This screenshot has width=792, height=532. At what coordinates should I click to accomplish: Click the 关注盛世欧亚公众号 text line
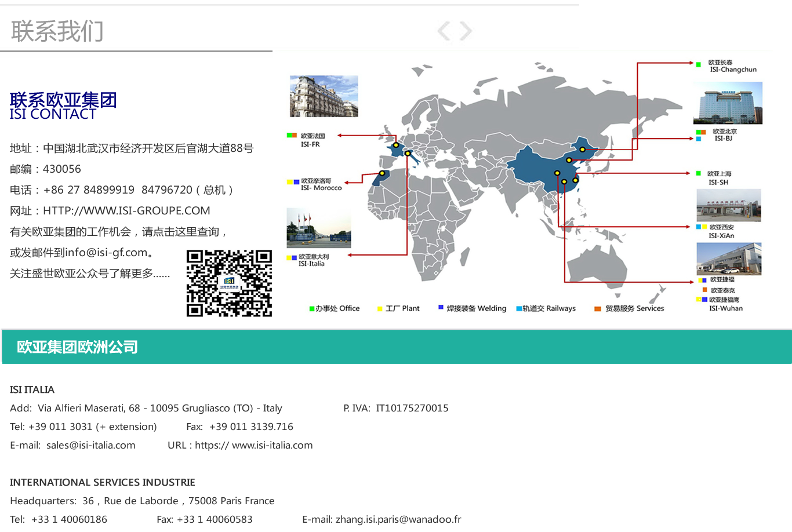pyautogui.click(x=90, y=274)
